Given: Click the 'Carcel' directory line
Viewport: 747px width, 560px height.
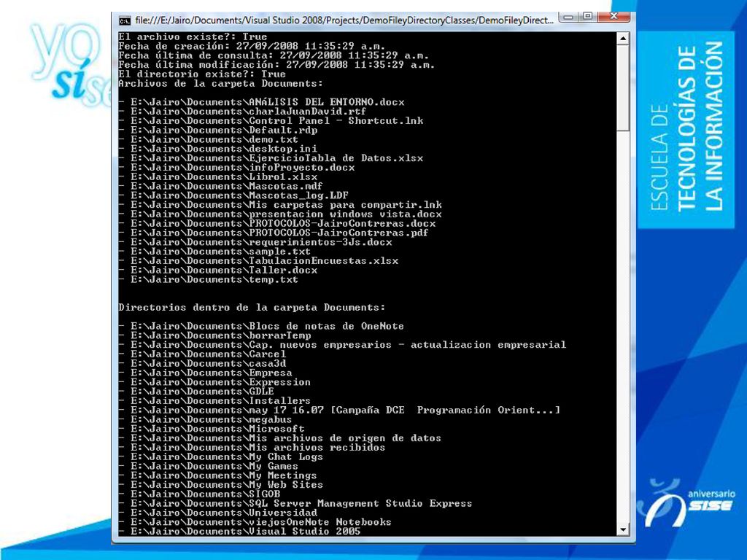Looking at the screenshot, I should tap(203, 354).
